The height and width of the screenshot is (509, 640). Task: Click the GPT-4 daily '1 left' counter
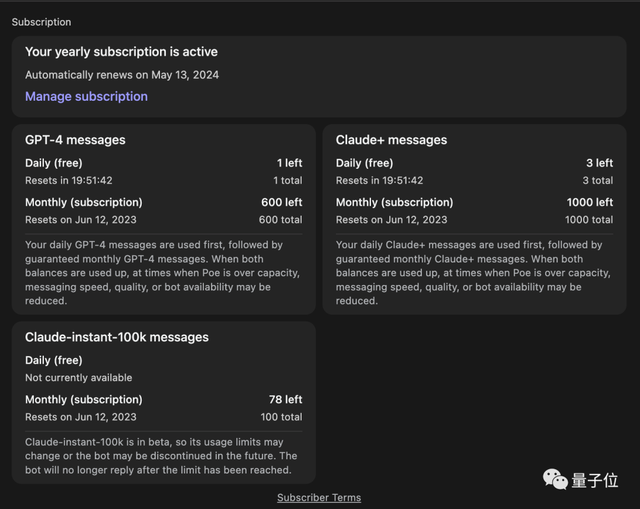[289, 163]
